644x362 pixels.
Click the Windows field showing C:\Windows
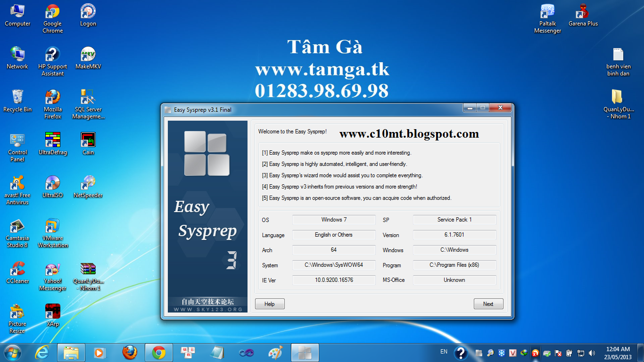point(454,250)
